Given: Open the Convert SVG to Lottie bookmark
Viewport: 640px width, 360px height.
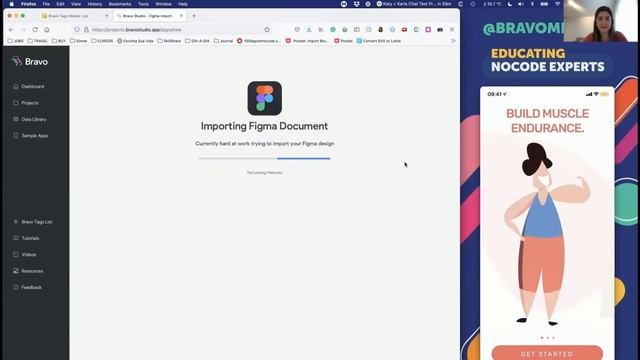Looking at the screenshot, I should point(379,41).
